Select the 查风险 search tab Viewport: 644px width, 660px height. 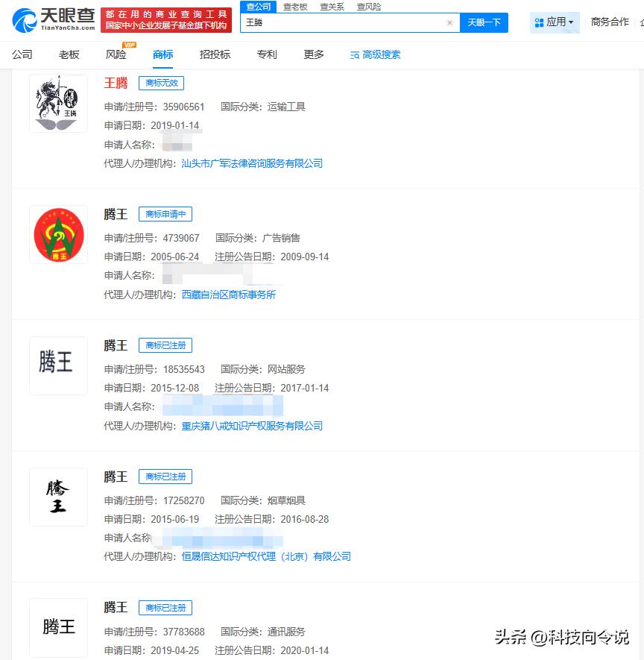coord(369,7)
